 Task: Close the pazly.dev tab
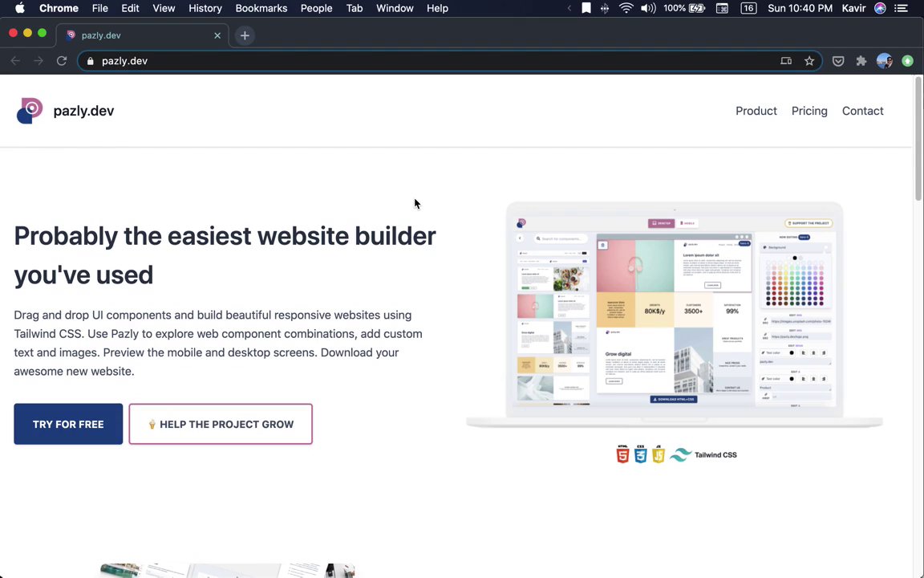click(217, 35)
